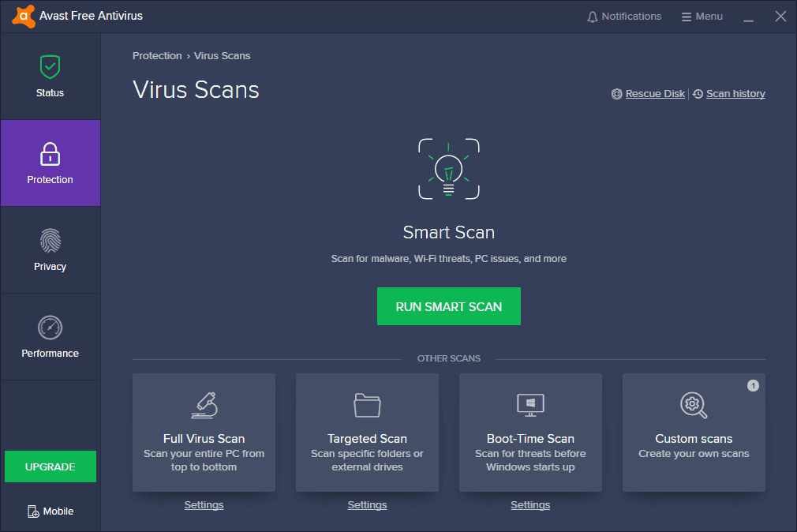Select the Protection sidebar tab
797x532 pixels.
coord(50,163)
